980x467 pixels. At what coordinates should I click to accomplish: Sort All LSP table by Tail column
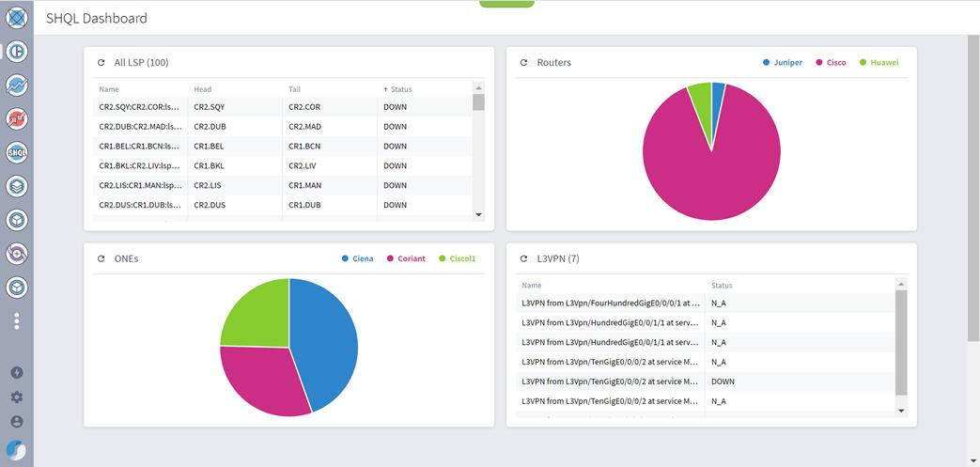(x=294, y=89)
